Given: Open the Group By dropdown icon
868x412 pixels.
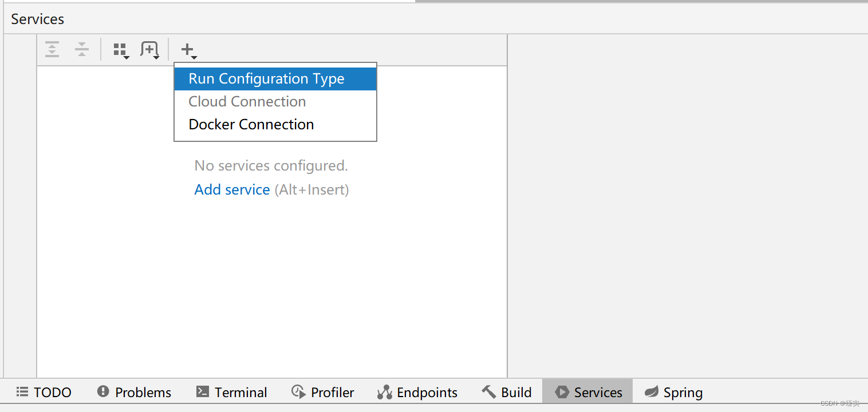Looking at the screenshot, I should 121,50.
